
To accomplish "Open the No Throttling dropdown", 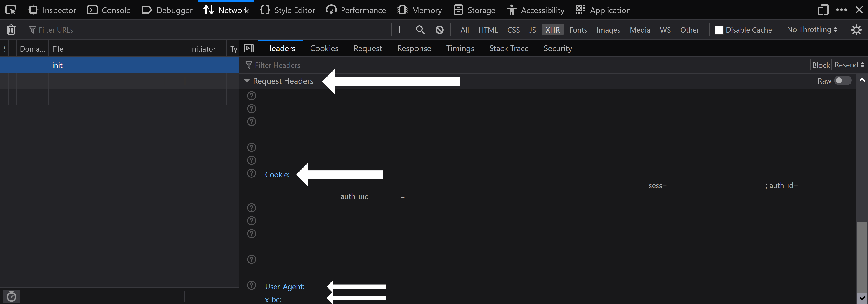I will coord(812,30).
